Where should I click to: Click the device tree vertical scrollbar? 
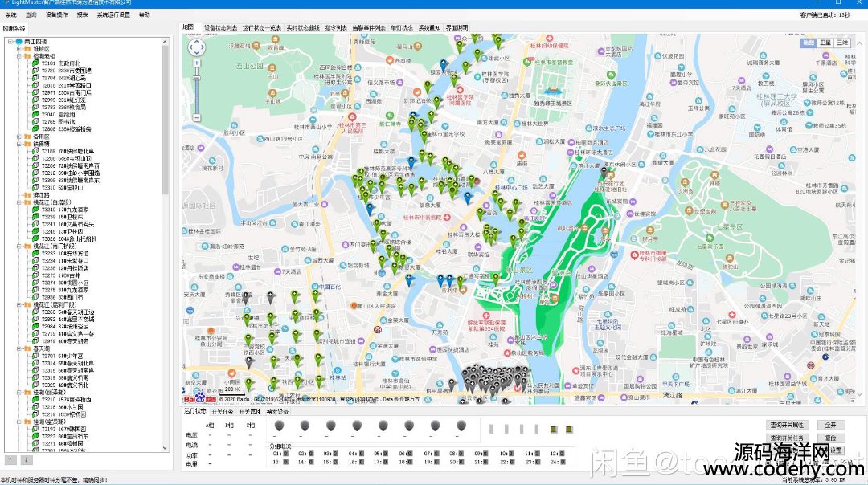(165, 120)
